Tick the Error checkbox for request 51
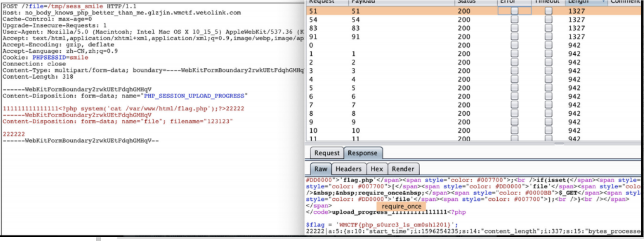This screenshot has height=241, width=644. (514, 11)
